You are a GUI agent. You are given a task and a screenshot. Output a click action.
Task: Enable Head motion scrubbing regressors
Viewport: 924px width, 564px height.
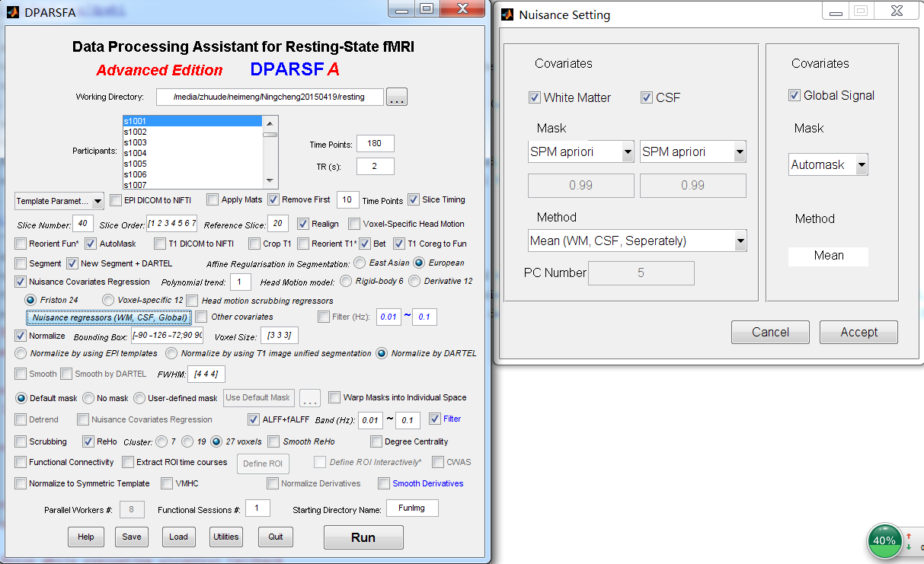pos(193,301)
